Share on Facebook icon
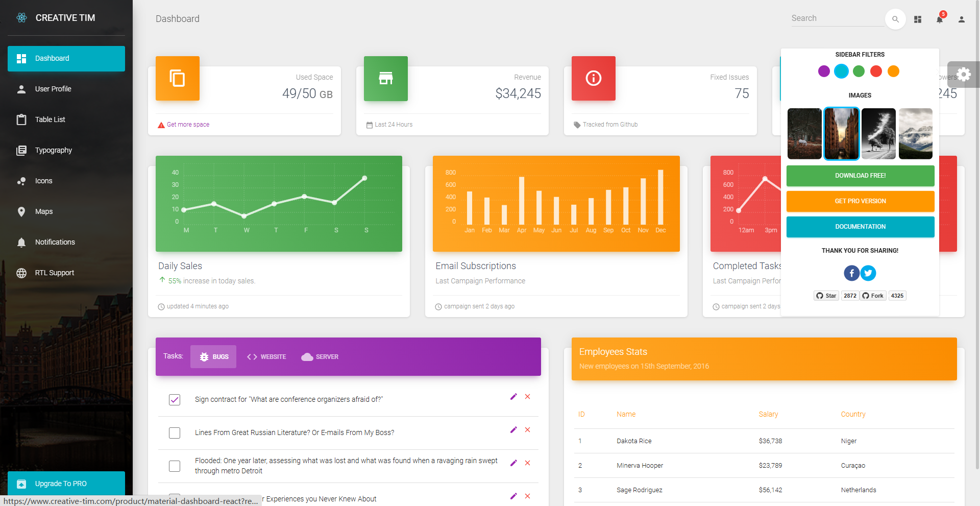This screenshot has height=506, width=980. [x=851, y=273]
